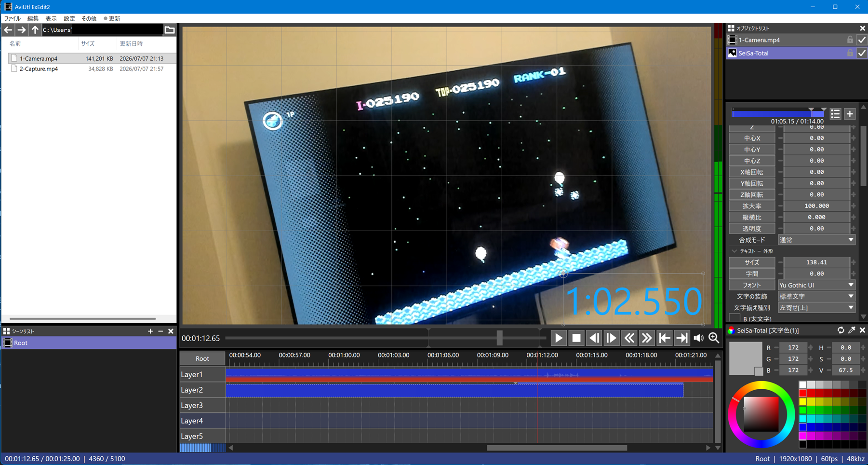Viewport: 868px width, 465px height.
Task: Open the フォント dropdown showing Yu Gothic UI
Action: (x=816, y=285)
